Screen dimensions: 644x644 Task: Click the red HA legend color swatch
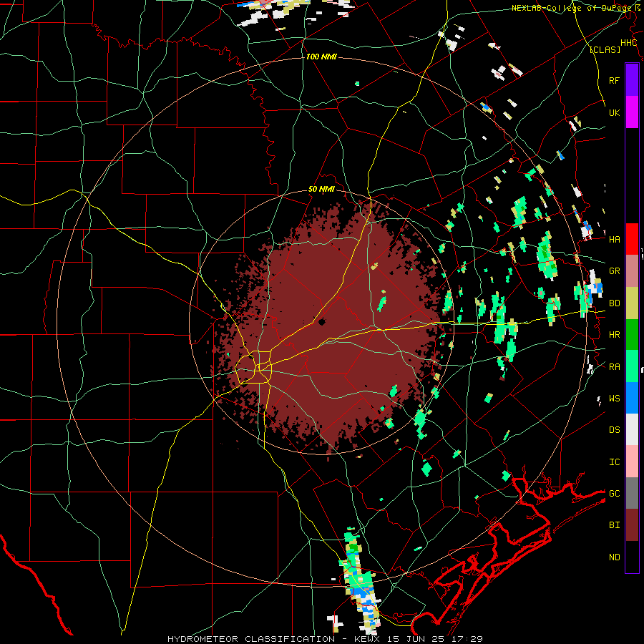tap(632, 239)
